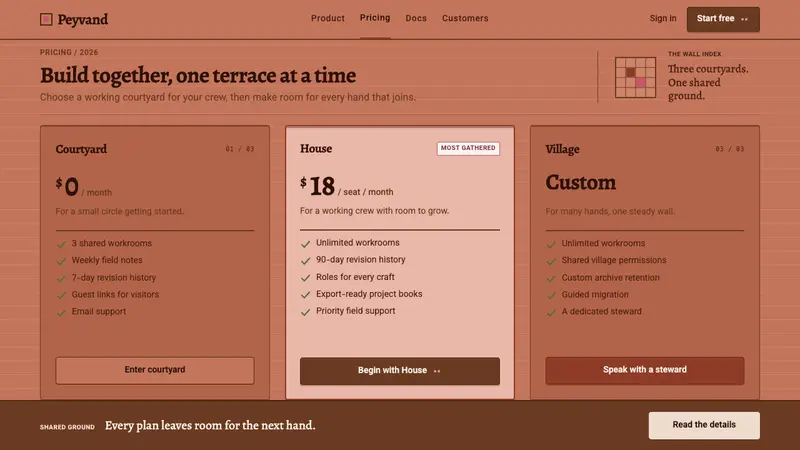Image resolution: width=800 pixels, height=450 pixels.
Task: Click the 'SHARED GROUND' footer label
Action: pyautogui.click(x=67, y=427)
